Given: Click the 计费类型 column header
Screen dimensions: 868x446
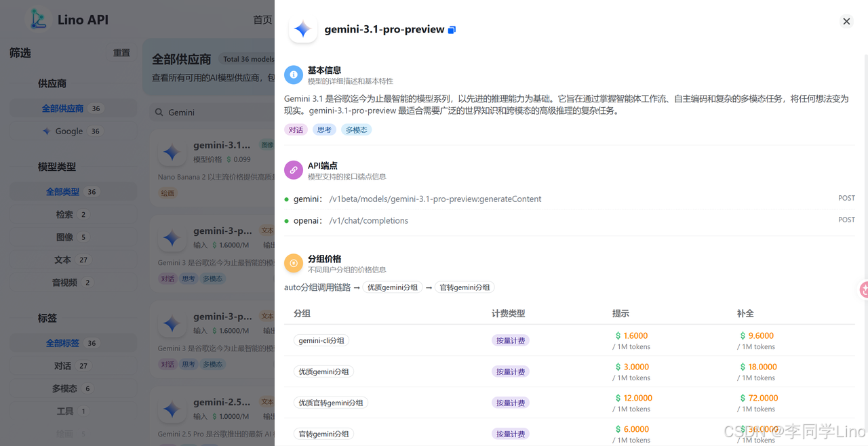Looking at the screenshot, I should click(509, 313).
